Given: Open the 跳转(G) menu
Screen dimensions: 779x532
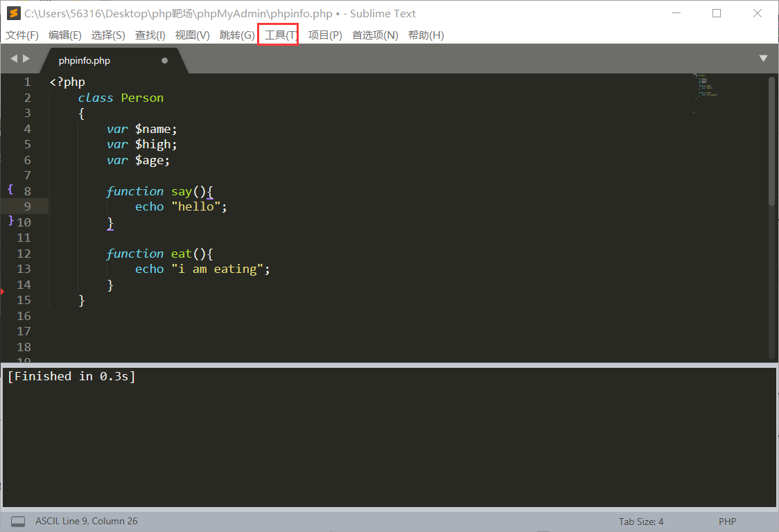Looking at the screenshot, I should pyautogui.click(x=237, y=35).
